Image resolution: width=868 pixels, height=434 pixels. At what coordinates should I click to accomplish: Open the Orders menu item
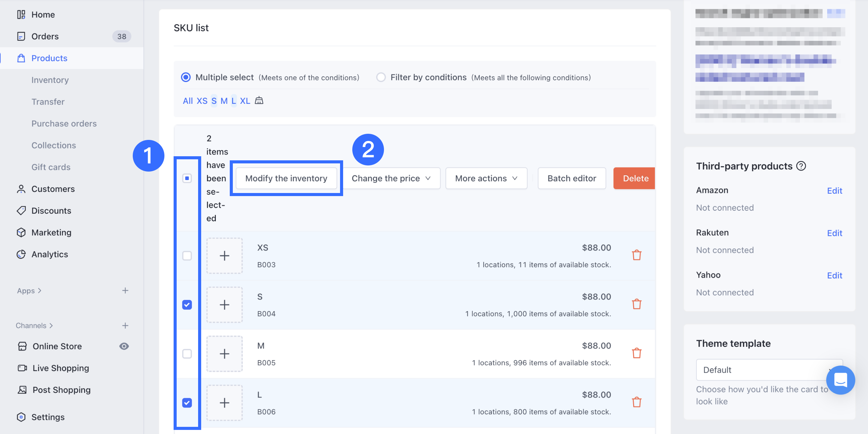(x=45, y=36)
